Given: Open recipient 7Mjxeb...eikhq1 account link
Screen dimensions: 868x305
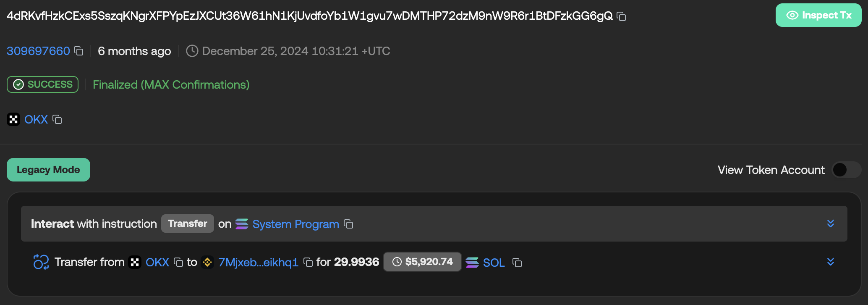Looking at the screenshot, I should pyautogui.click(x=258, y=263).
